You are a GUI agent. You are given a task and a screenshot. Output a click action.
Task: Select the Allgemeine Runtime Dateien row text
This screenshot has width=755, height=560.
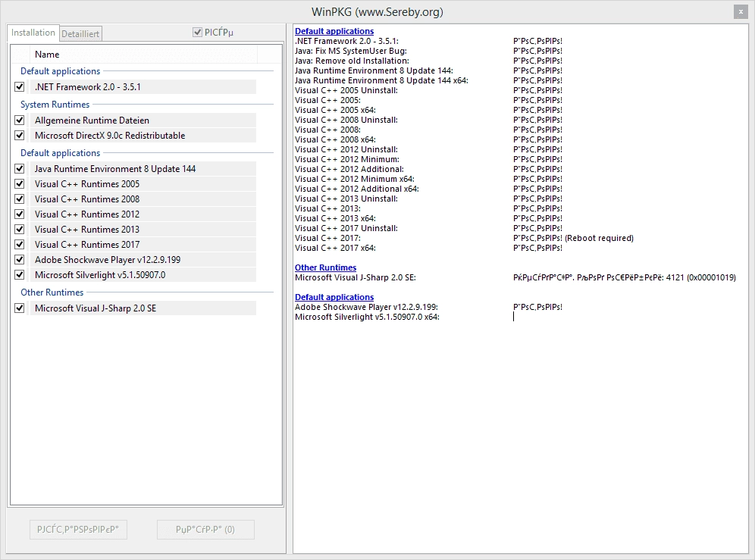tap(92, 120)
